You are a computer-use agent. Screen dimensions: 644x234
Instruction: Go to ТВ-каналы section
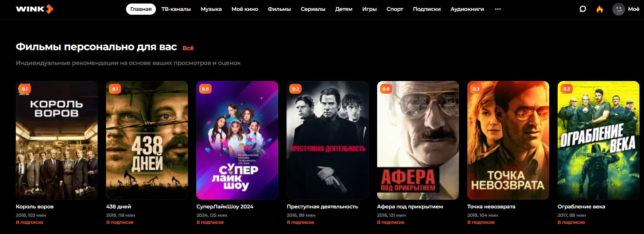pos(176,9)
